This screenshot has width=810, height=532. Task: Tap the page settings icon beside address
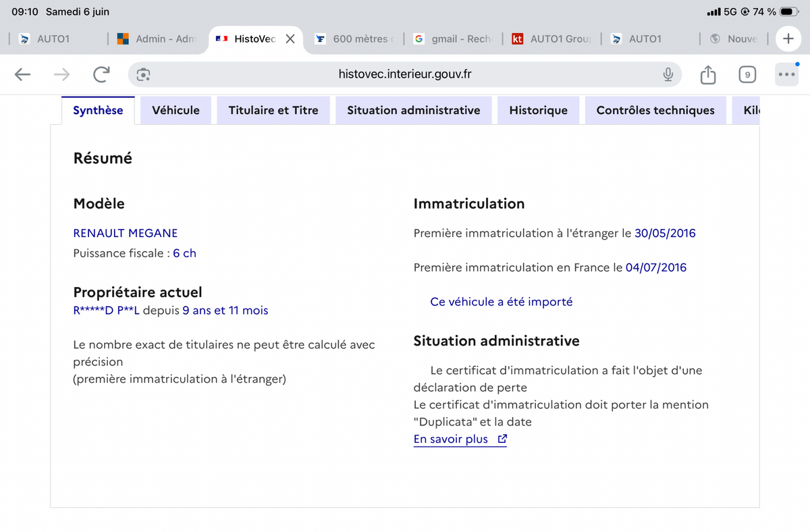point(143,75)
